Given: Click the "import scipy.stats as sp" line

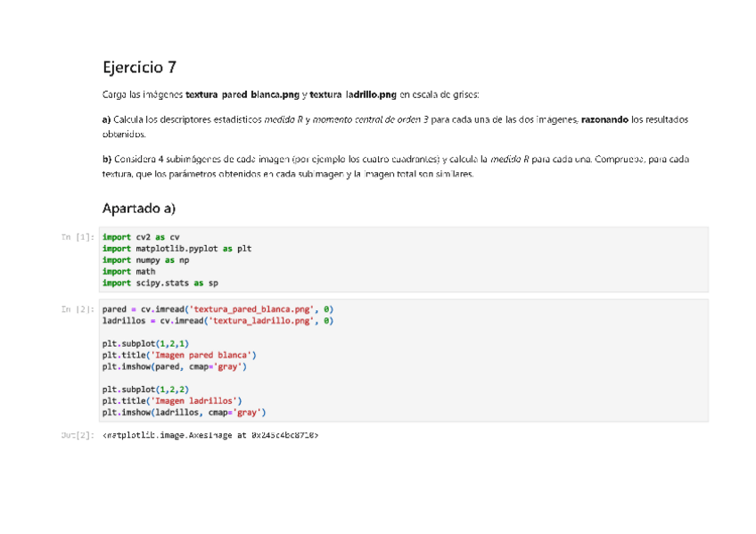Looking at the screenshot, I should [160, 283].
